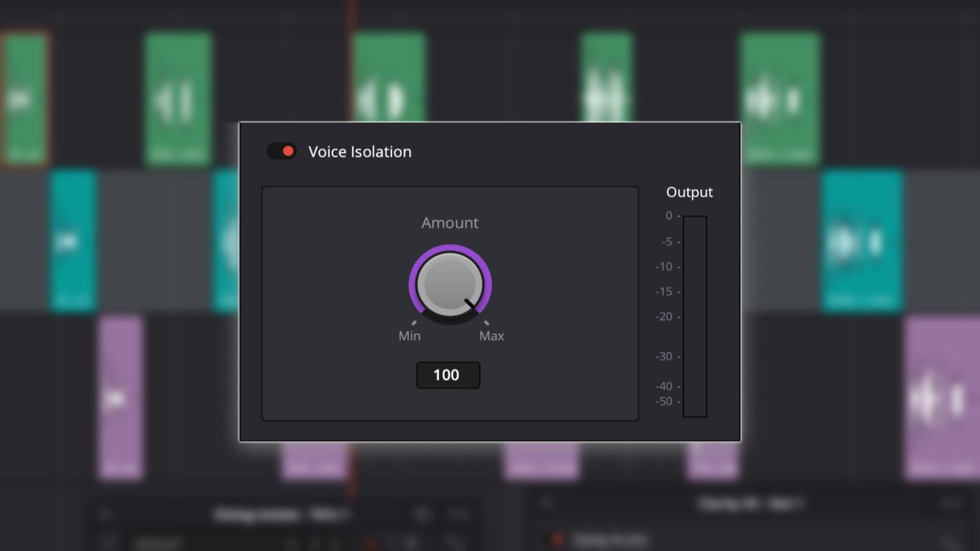Click the Max label below the knob

(x=491, y=336)
